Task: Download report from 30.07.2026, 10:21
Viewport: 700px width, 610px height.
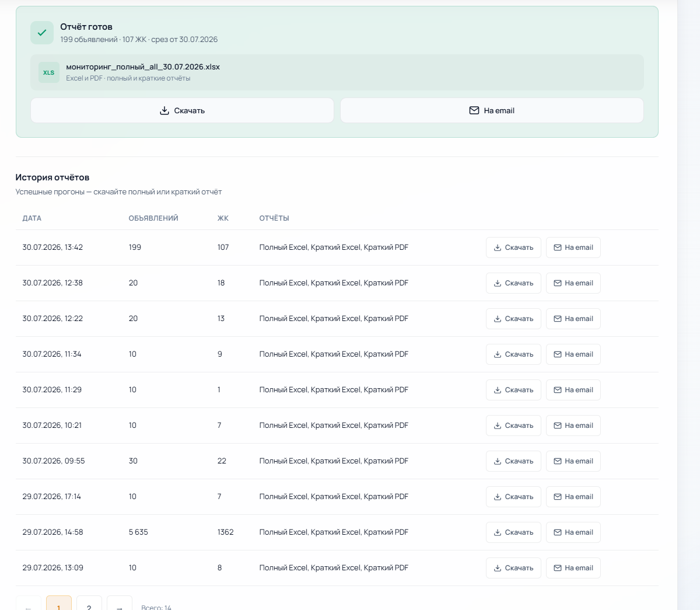Action: click(x=513, y=426)
